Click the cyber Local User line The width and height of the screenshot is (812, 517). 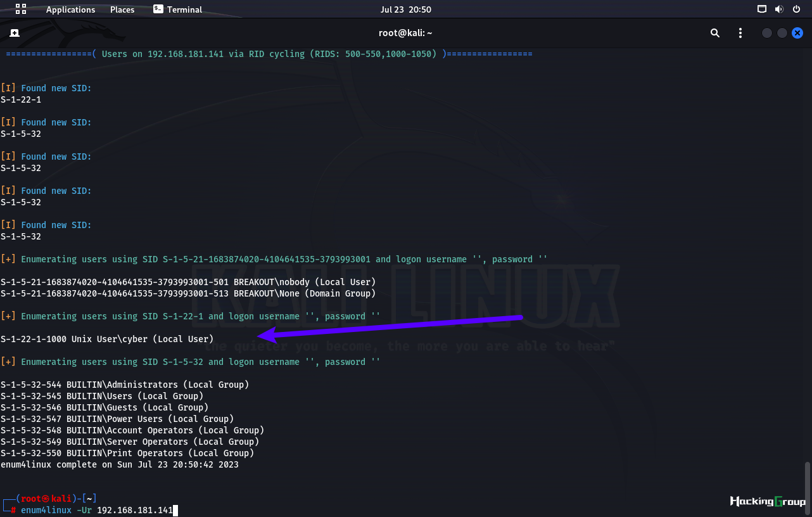point(107,339)
